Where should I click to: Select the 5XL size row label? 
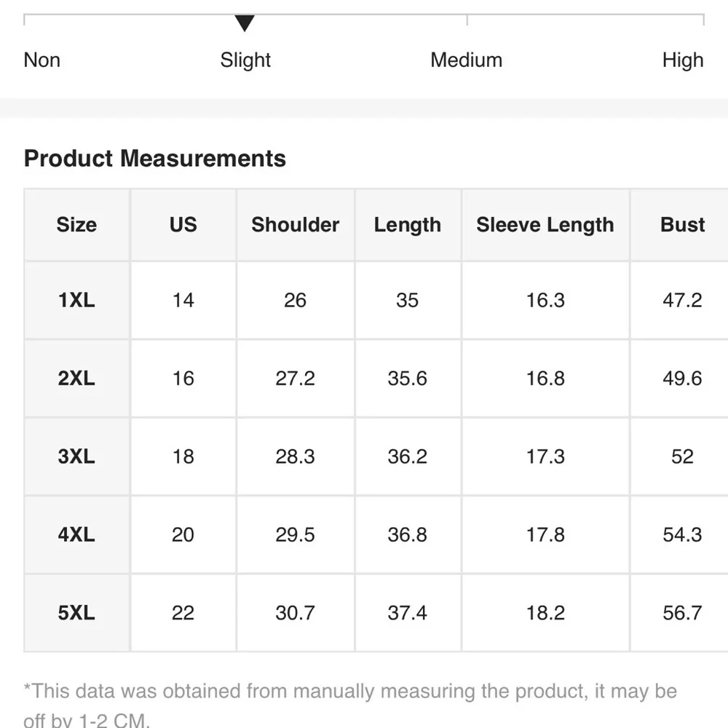(x=76, y=613)
